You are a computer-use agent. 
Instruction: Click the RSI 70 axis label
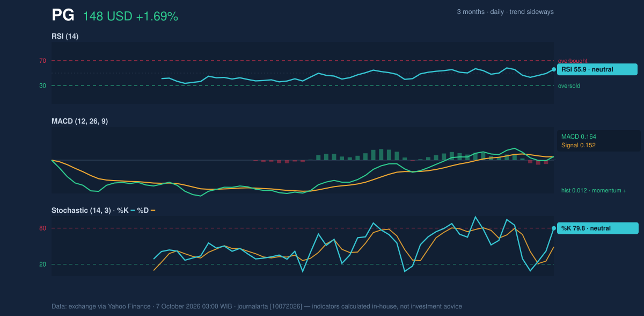tap(42, 61)
